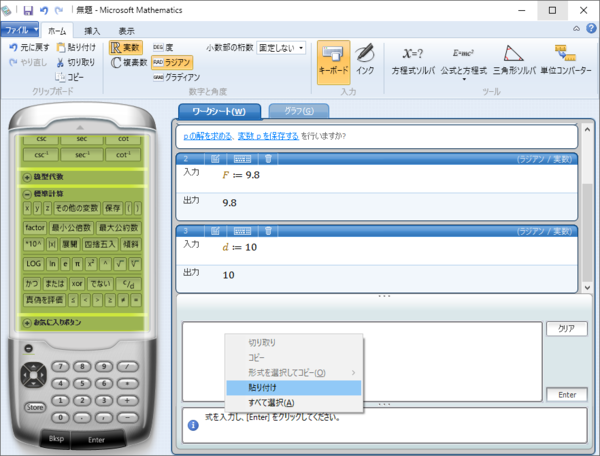Click the 最大公約数 GCD button

click(119, 228)
